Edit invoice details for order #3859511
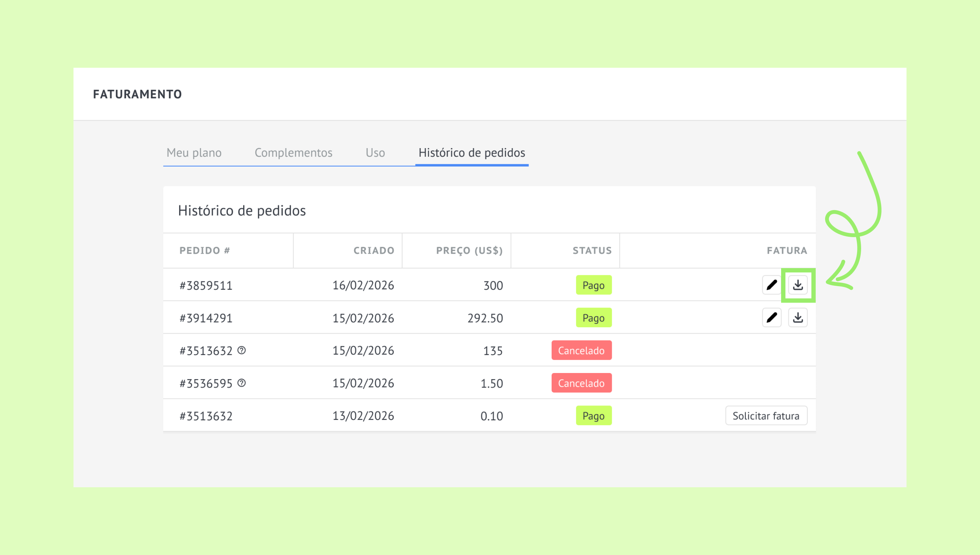The height and width of the screenshot is (555, 980). click(772, 285)
